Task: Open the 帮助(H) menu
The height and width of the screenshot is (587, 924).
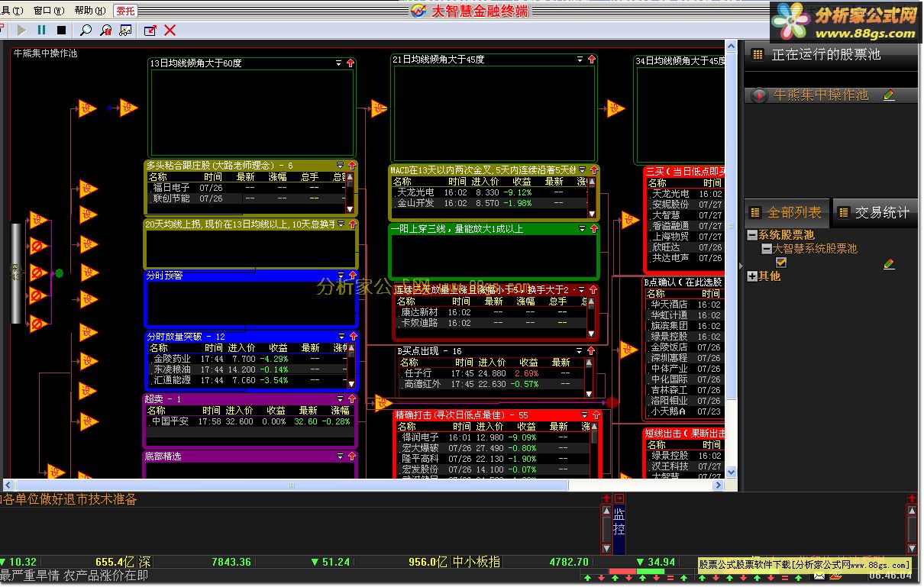Action: [x=89, y=11]
